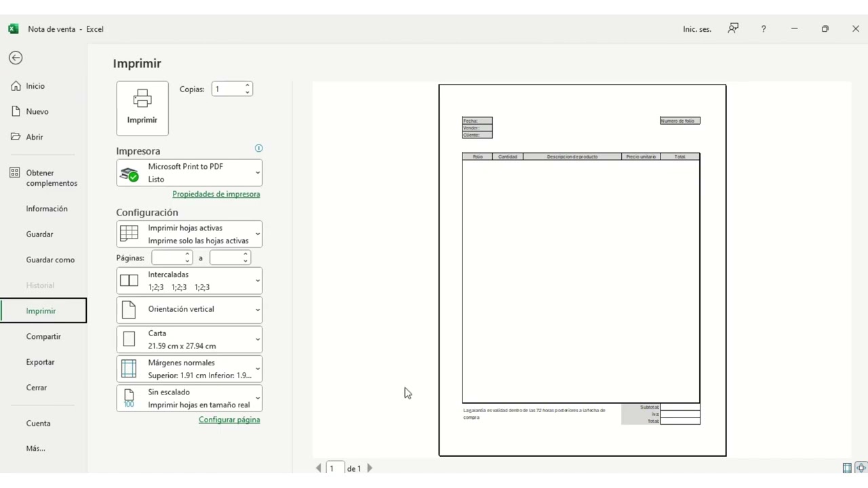Select Guardar in the sidebar
The width and height of the screenshot is (868, 488).
coord(43,234)
